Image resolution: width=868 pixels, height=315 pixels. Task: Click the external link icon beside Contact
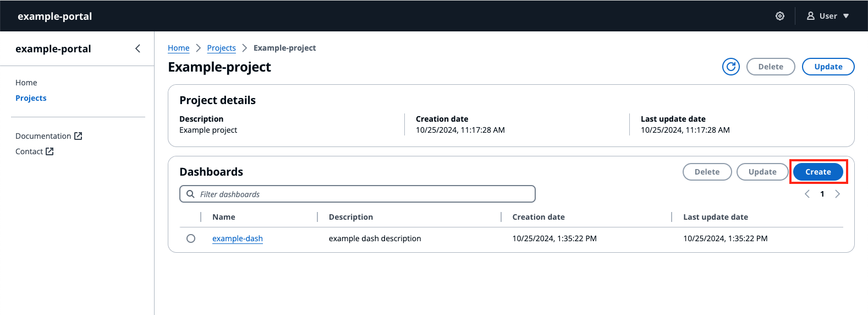tap(50, 151)
